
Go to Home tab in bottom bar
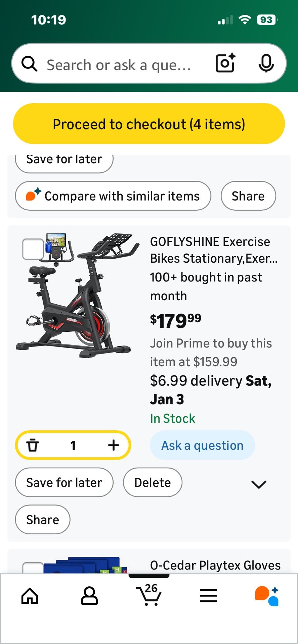click(30, 596)
